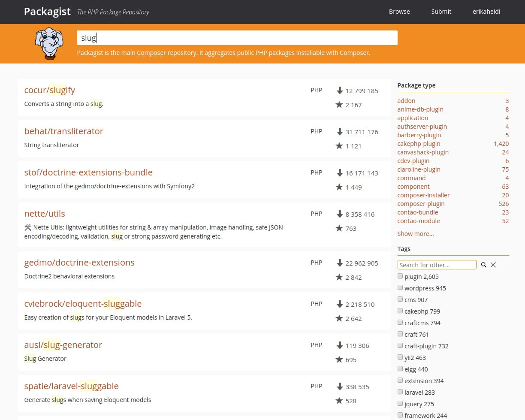Click the star icon beside ausi/slug-generator
Viewport: 525px width, 420px height.
[x=339, y=360]
